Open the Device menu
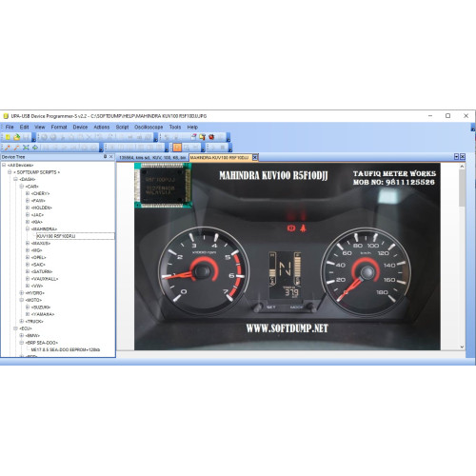This screenshot has height=476, width=476. click(80, 127)
